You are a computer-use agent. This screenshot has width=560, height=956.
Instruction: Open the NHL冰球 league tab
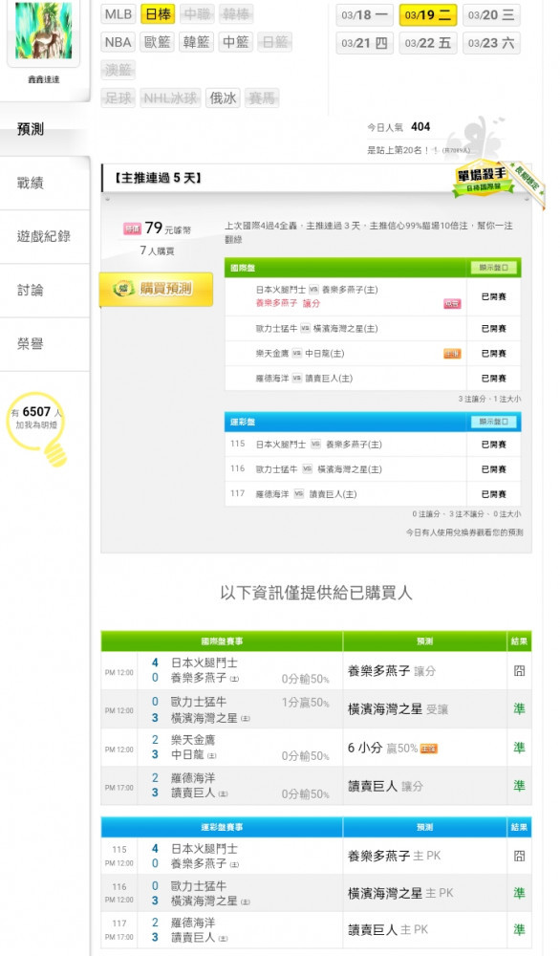(x=171, y=98)
